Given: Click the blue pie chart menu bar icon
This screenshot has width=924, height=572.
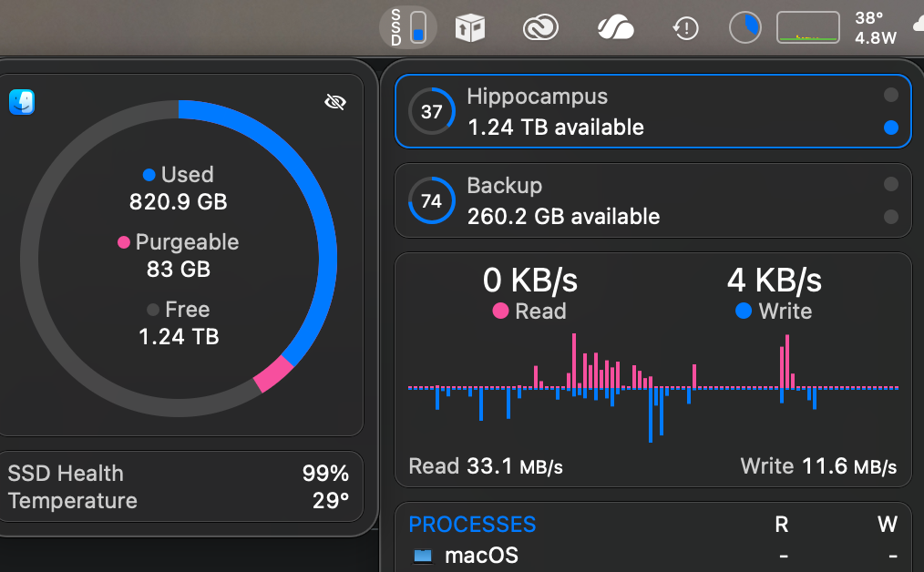Looking at the screenshot, I should [745, 28].
